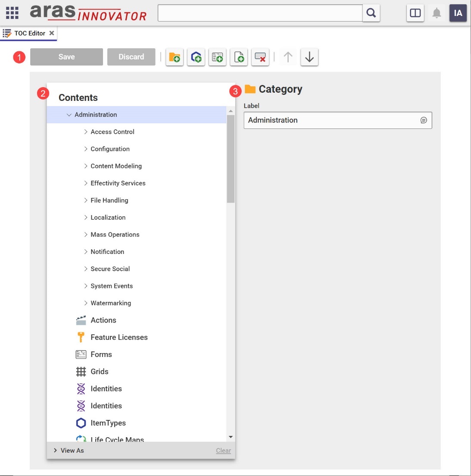Click the Clear link
The width and height of the screenshot is (471, 476).
223,451
